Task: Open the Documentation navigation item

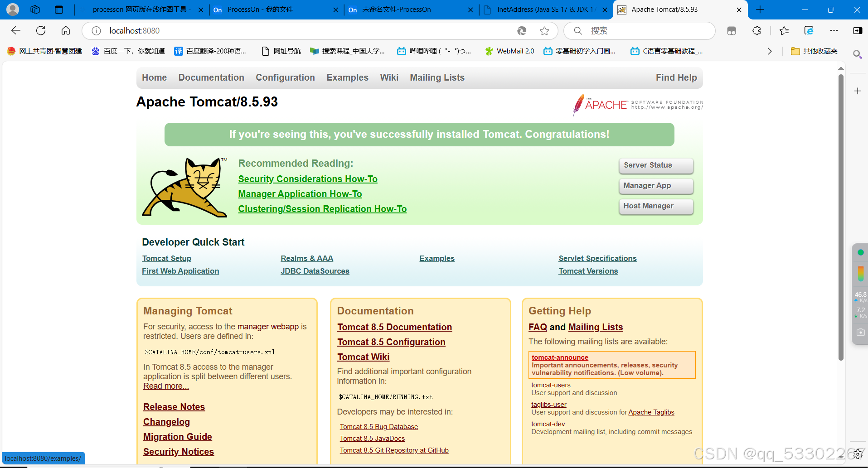Action: coord(211,77)
